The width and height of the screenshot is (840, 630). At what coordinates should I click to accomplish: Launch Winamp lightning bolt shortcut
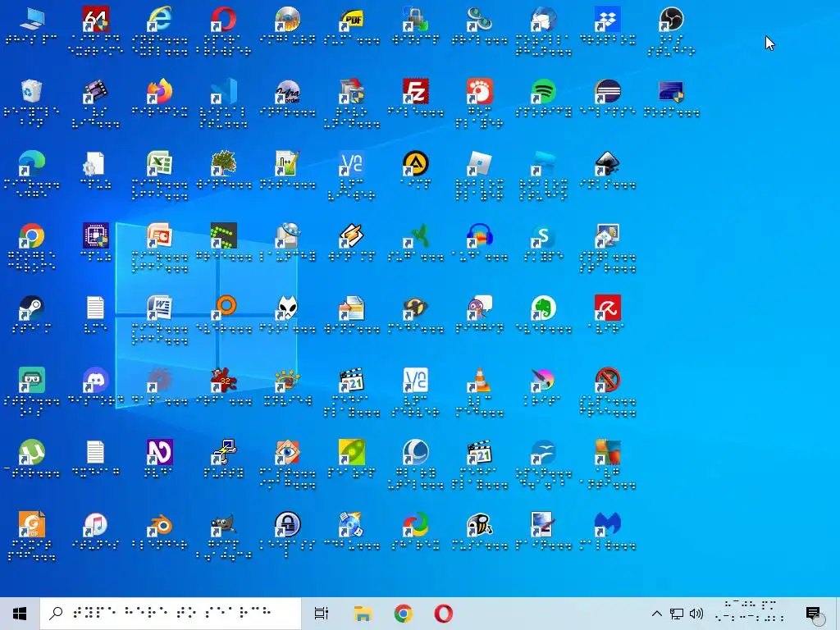(x=351, y=235)
